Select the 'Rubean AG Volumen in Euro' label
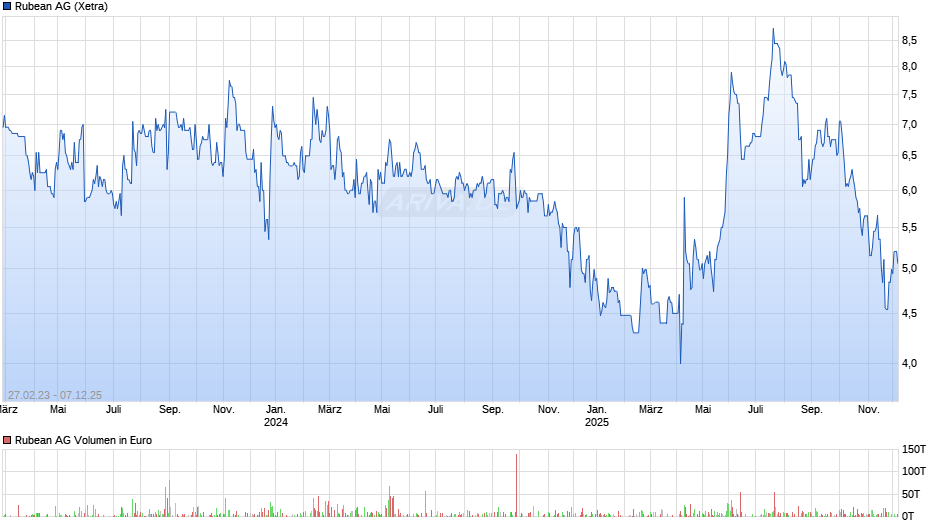 [x=83, y=440]
